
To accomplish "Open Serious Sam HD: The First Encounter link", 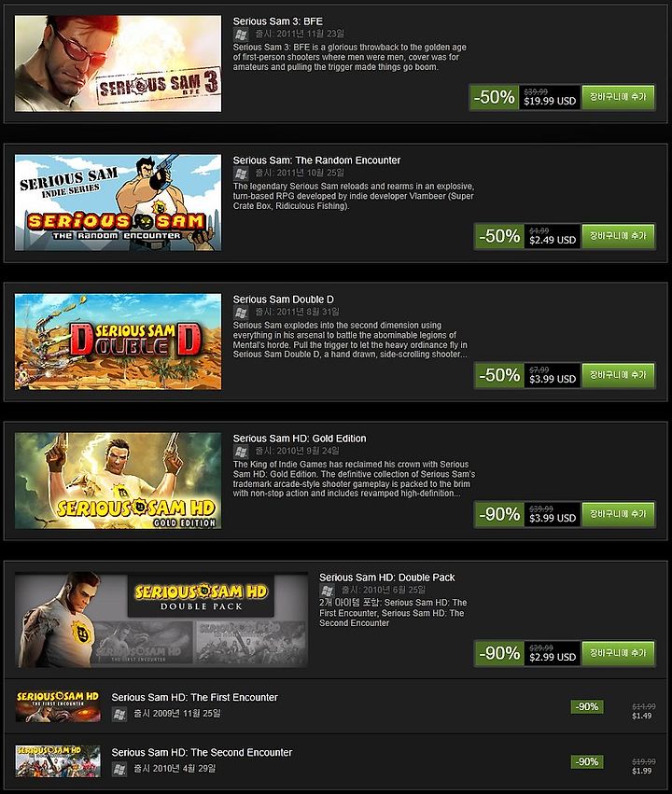I will pos(194,697).
